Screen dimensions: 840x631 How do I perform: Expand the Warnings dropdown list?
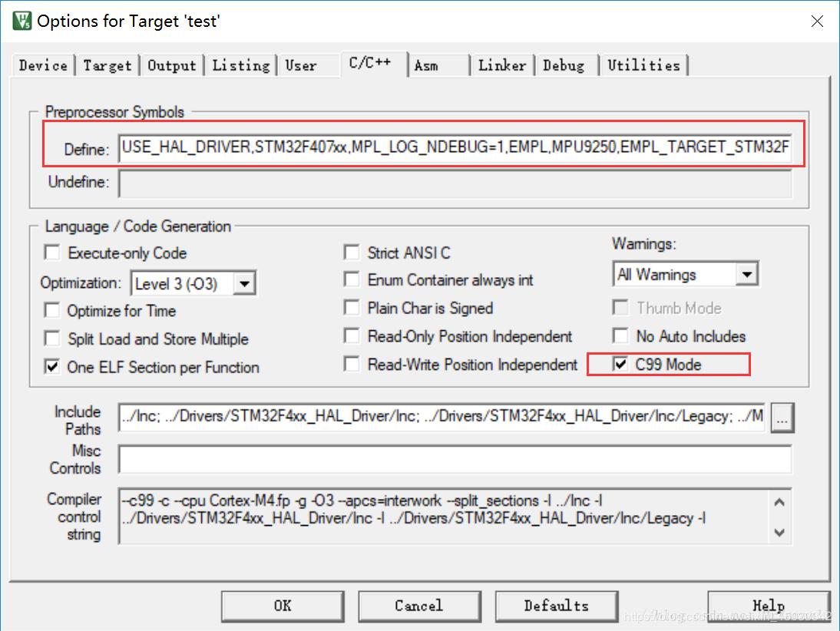746,274
